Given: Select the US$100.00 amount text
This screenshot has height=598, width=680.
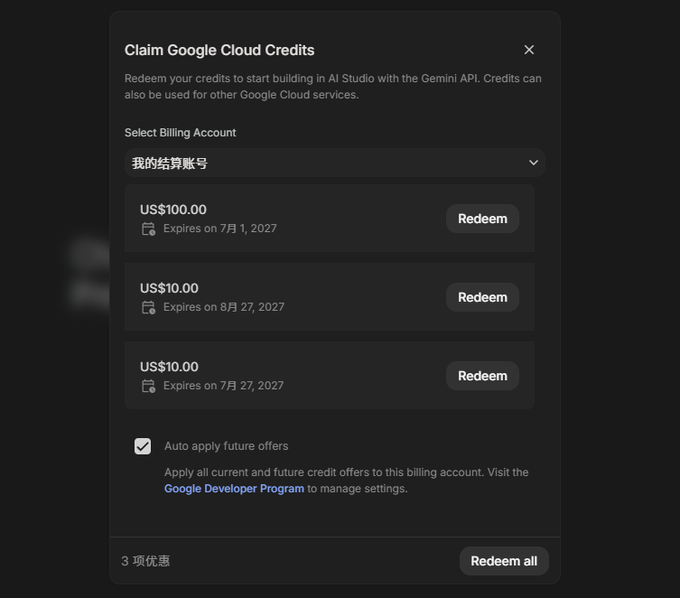Looking at the screenshot, I should (x=173, y=209).
